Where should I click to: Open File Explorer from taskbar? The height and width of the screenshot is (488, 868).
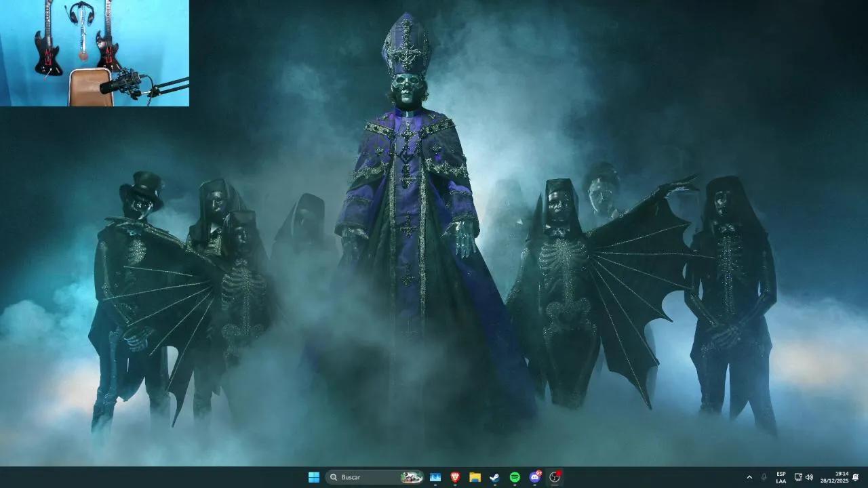[475, 477]
